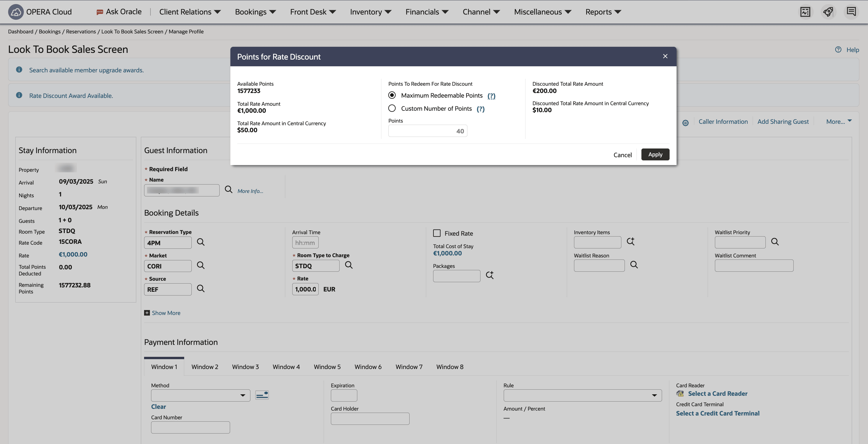868x444 pixels.
Task: Add Inventory Items with search-plus icon
Action: [x=630, y=241]
